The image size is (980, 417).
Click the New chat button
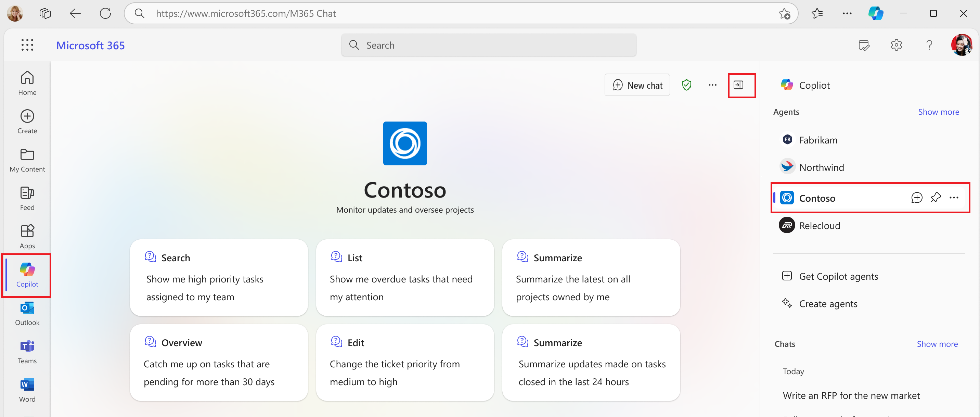tap(637, 85)
